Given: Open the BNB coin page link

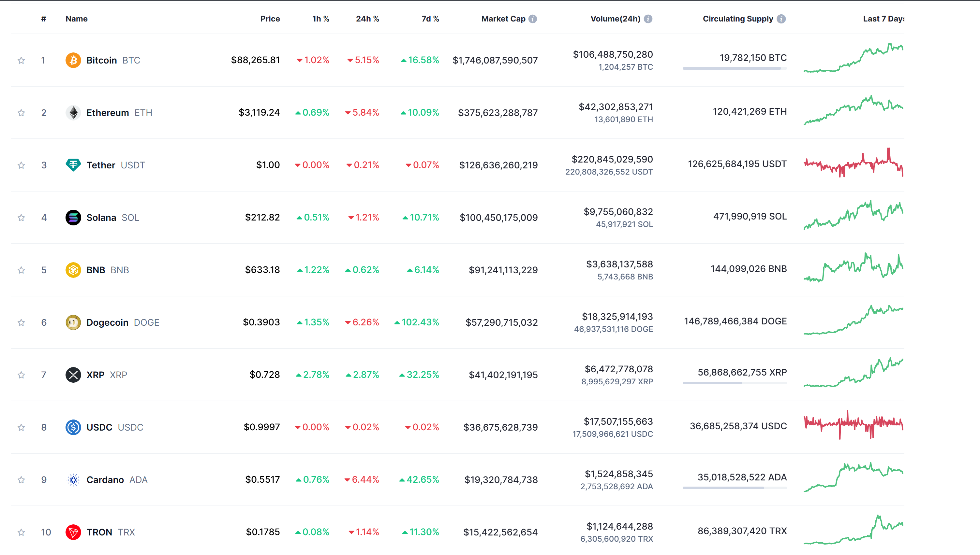Looking at the screenshot, I should [x=96, y=270].
